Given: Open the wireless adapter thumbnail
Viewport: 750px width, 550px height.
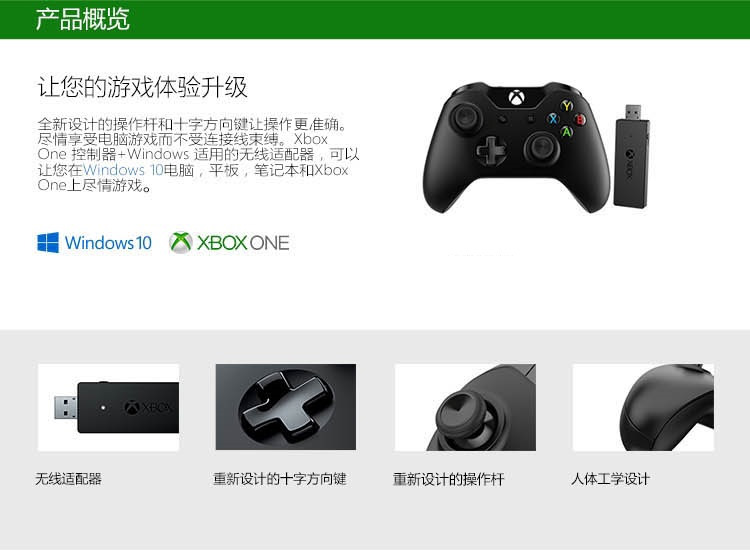Looking at the screenshot, I should [109, 407].
